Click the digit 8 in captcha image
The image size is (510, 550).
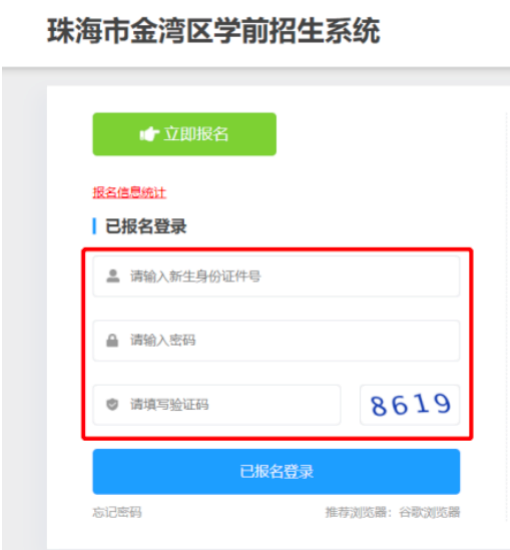378,407
